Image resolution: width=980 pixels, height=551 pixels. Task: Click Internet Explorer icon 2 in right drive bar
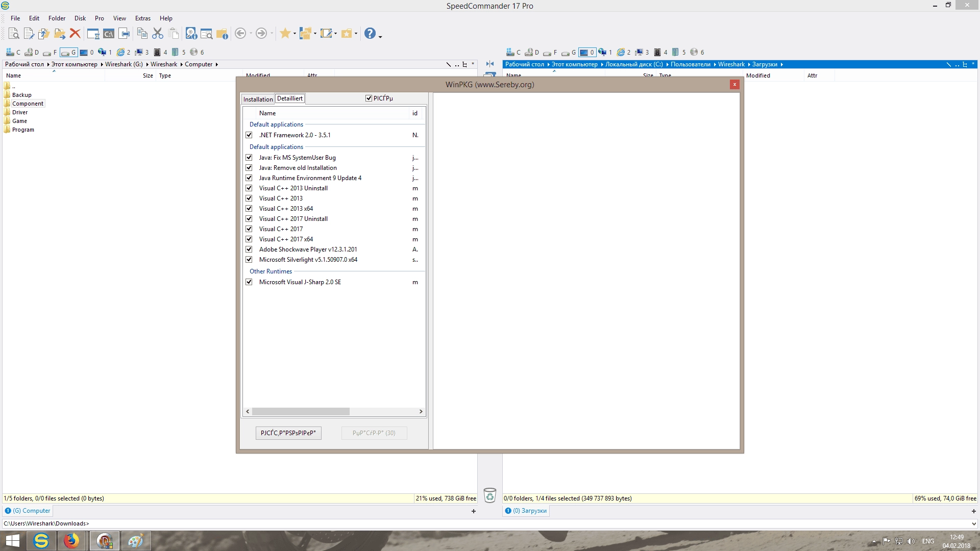624,52
